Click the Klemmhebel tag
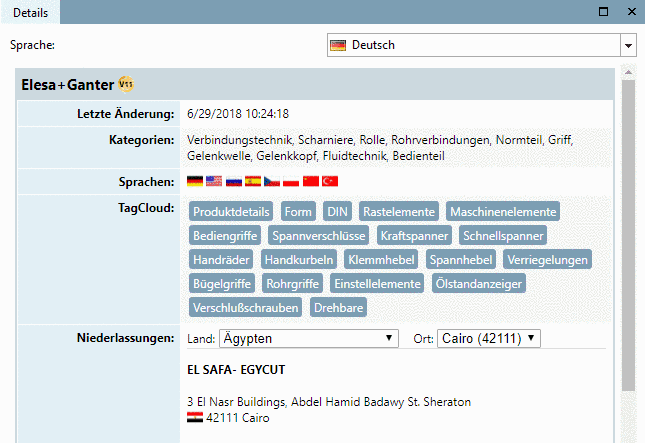 tap(381, 260)
